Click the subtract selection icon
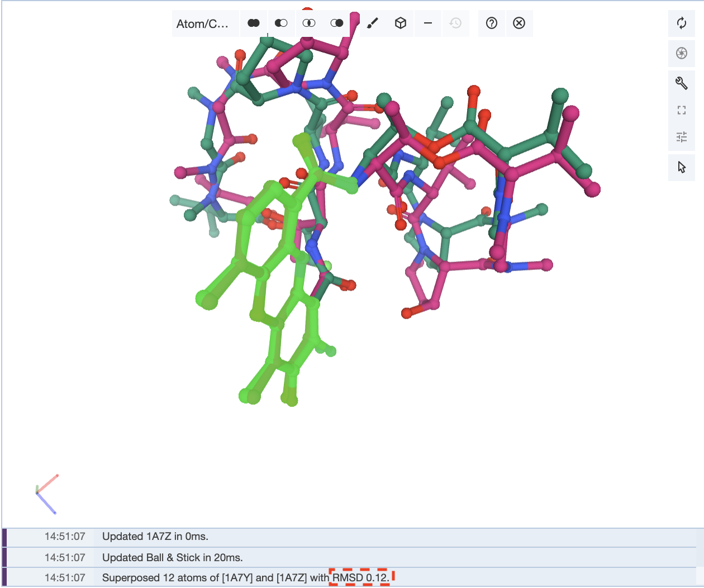 281,23
